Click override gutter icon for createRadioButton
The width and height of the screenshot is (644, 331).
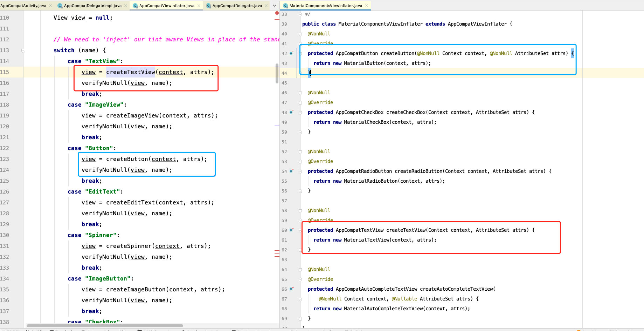click(x=292, y=171)
